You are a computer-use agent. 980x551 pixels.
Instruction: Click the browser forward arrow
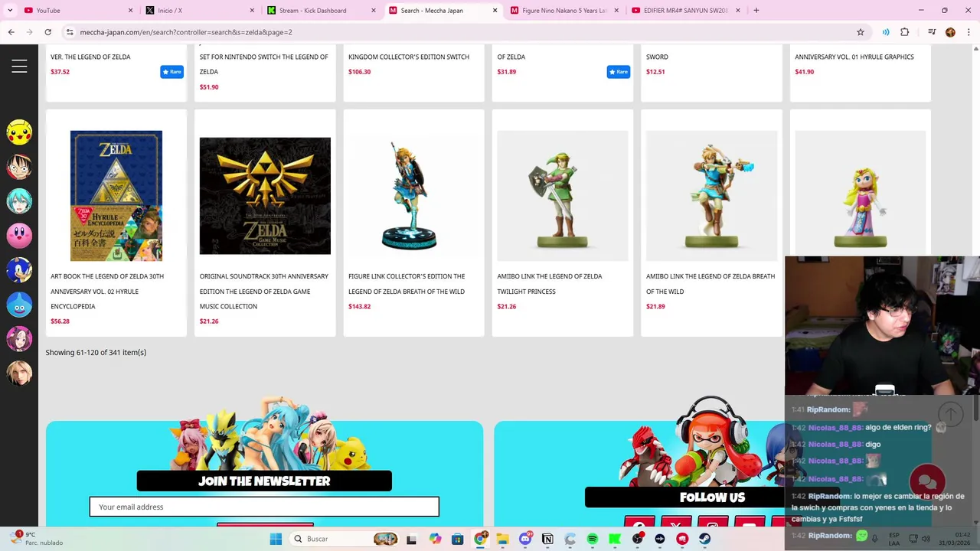(29, 32)
